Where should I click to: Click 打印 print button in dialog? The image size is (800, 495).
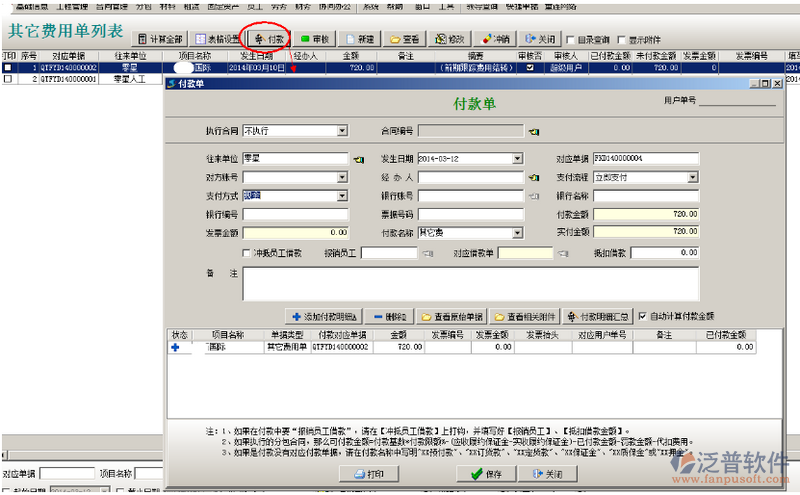[x=369, y=475]
